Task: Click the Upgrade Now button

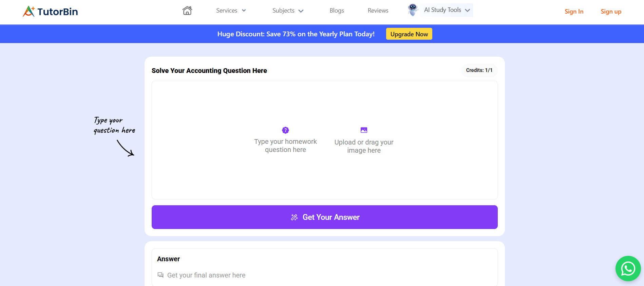Action: [409, 34]
